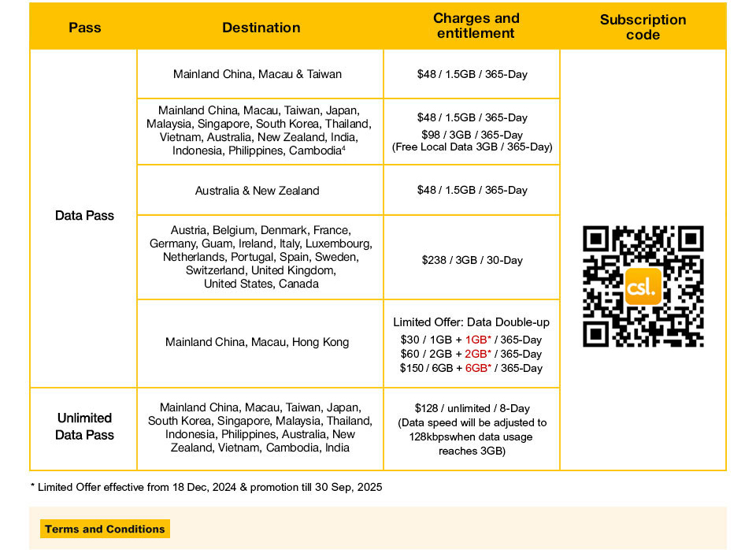Screen dimensions: 756x550
Task: Click the $128 / unlimited / 8-Day charge
Action: (x=472, y=408)
